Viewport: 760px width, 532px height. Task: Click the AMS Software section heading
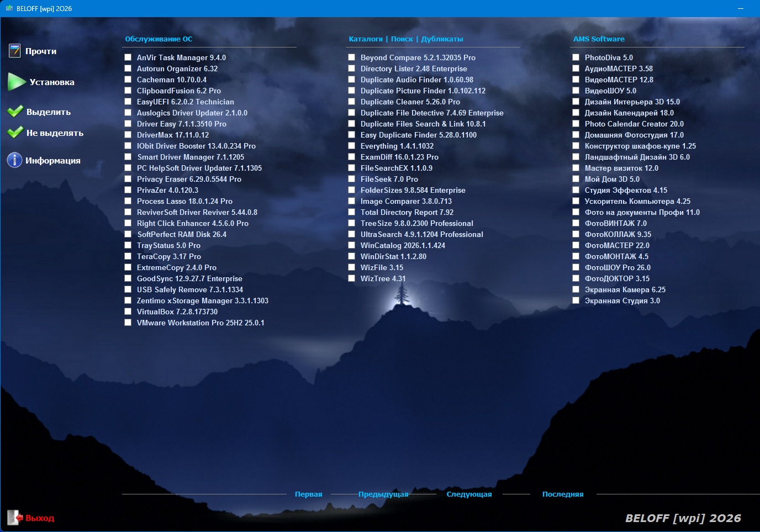(599, 39)
